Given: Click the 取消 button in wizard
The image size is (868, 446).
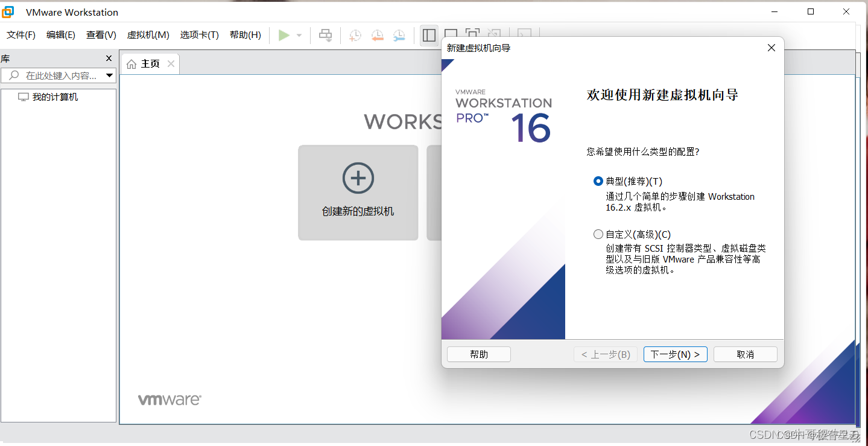Looking at the screenshot, I should pos(746,354).
